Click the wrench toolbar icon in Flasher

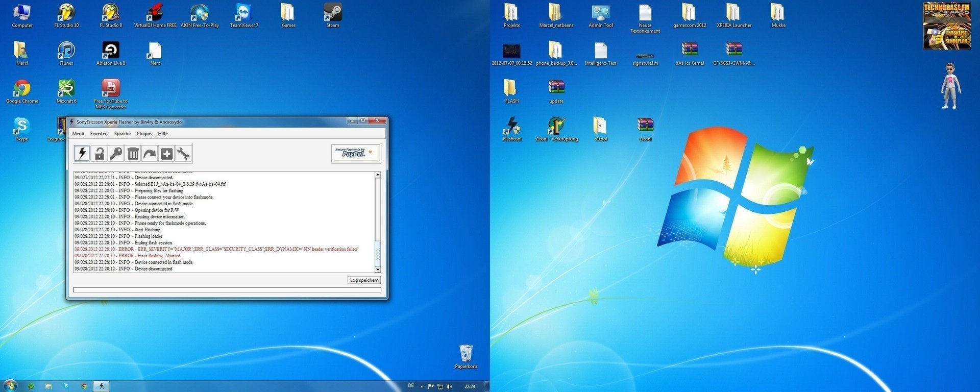[183, 153]
